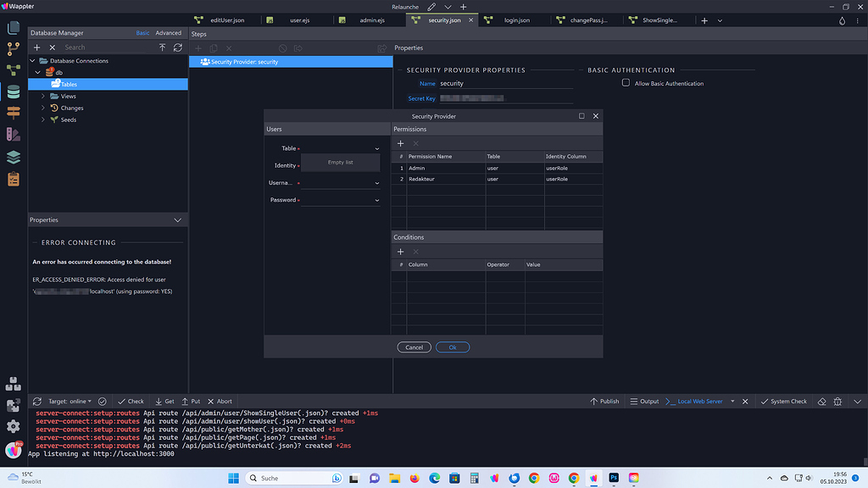Enable the Allow Basic Authentication checkbox

pos(625,83)
